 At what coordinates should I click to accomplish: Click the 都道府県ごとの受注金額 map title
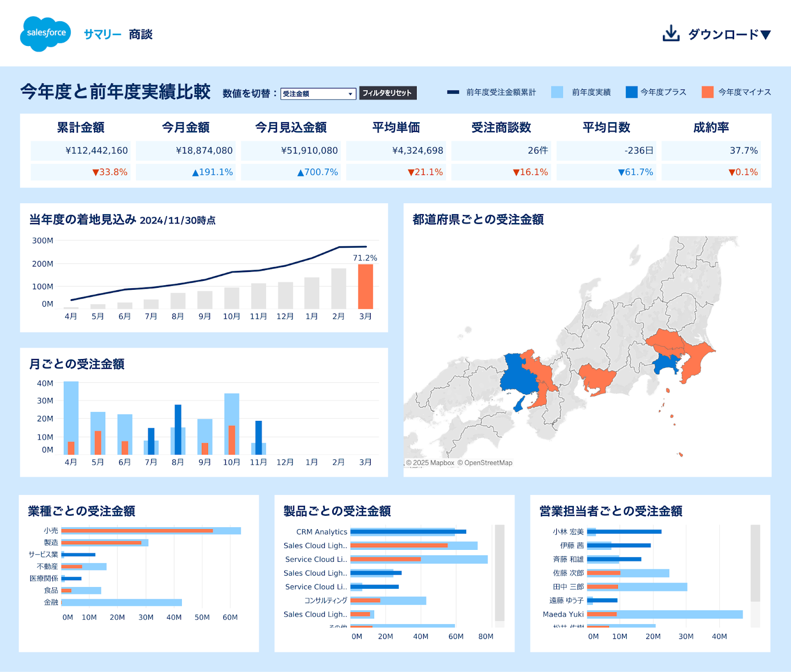[478, 220]
